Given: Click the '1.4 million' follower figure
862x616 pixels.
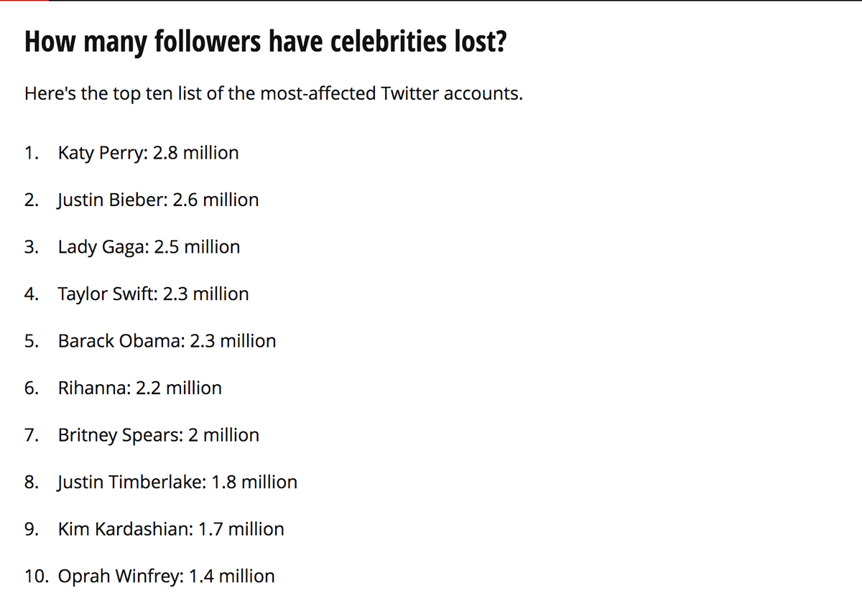Looking at the screenshot, I should pos(232,577).
